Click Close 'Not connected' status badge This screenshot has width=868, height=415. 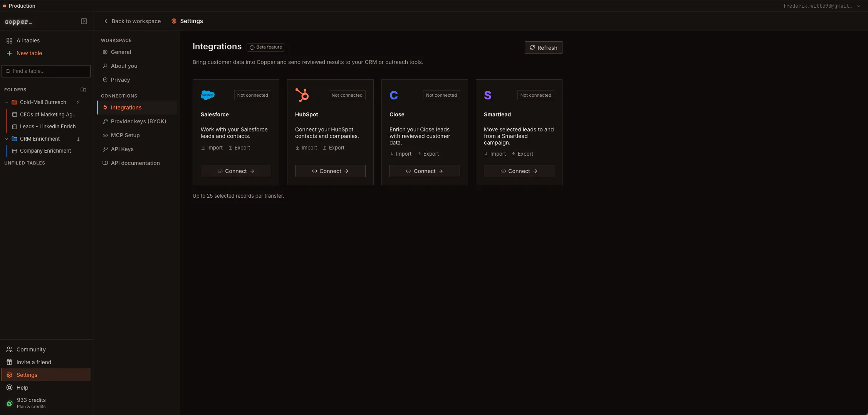point(442,95)
